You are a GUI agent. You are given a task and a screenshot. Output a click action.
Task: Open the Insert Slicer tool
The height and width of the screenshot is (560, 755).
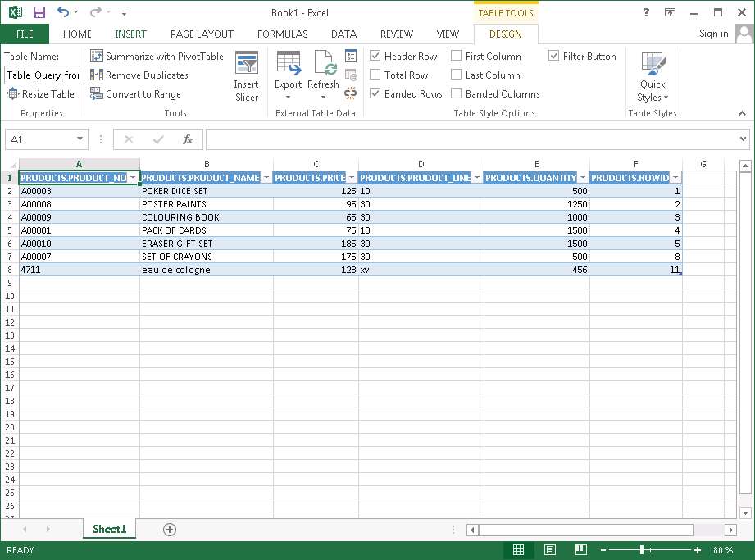[246, 77]
